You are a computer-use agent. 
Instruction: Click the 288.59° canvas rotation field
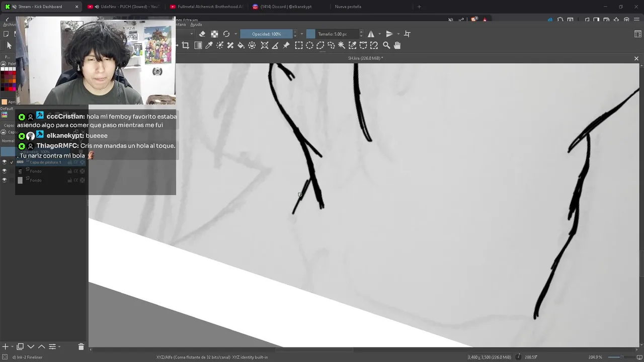pyautogui.click(x=531, y=357)
